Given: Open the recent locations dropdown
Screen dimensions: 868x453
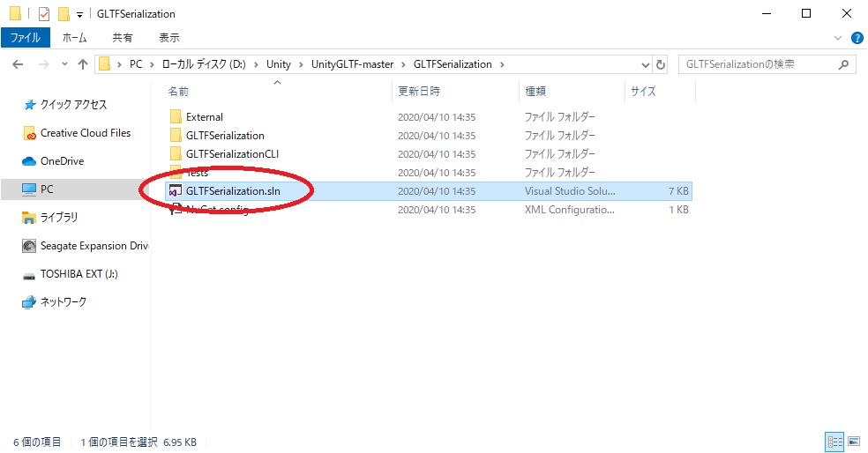Looking at the screenshot, I should (x=64, y=64).
